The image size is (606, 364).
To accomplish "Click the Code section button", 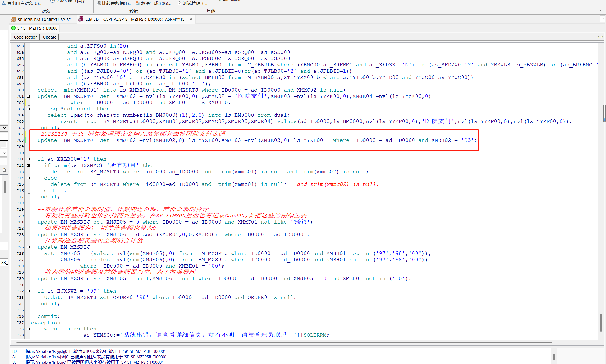I will [25, 37].
